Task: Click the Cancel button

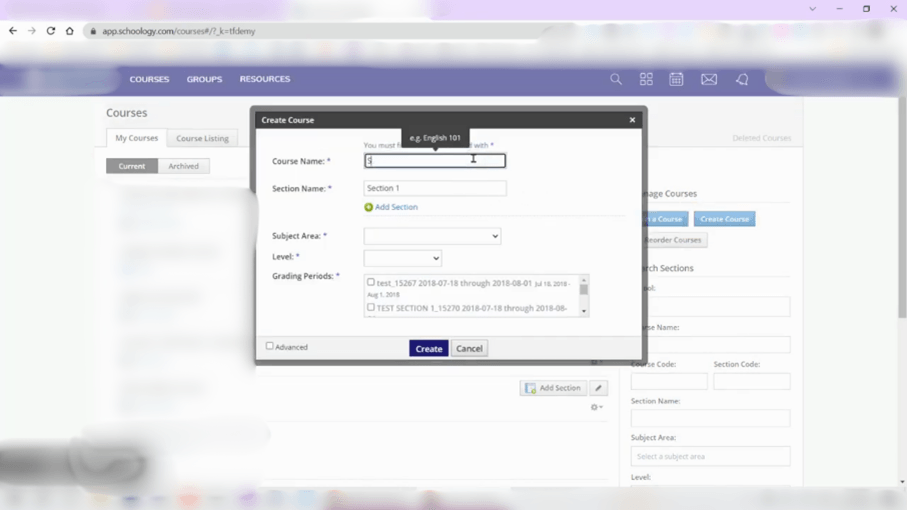Action: (469, 349)
